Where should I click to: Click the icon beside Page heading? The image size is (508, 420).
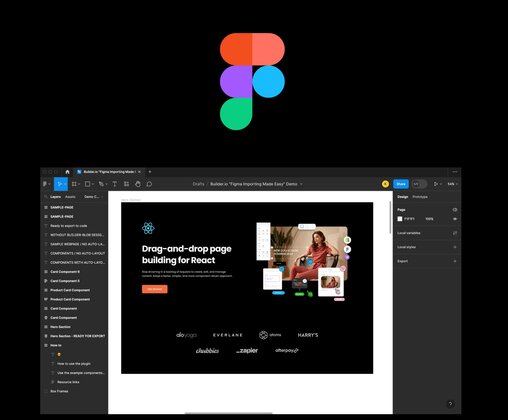click(x=455, y=210)
